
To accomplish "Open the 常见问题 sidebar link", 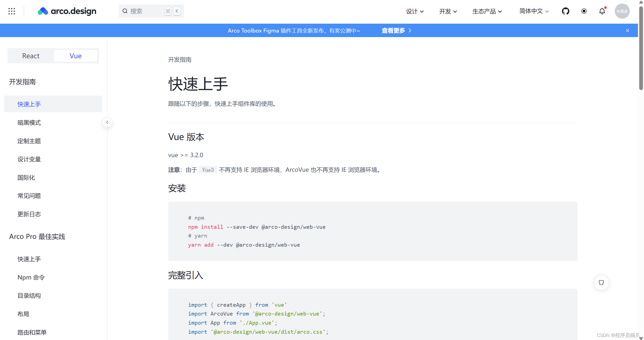I will tap(29, 196).
